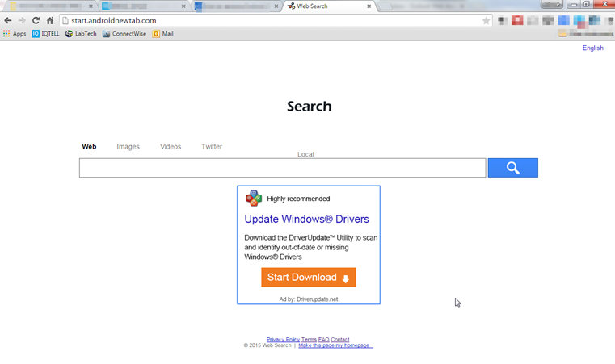Open the IQTELL bookmark
This screenshot has height=364, width=615.
pyautogui.click(x=46, y=34)
